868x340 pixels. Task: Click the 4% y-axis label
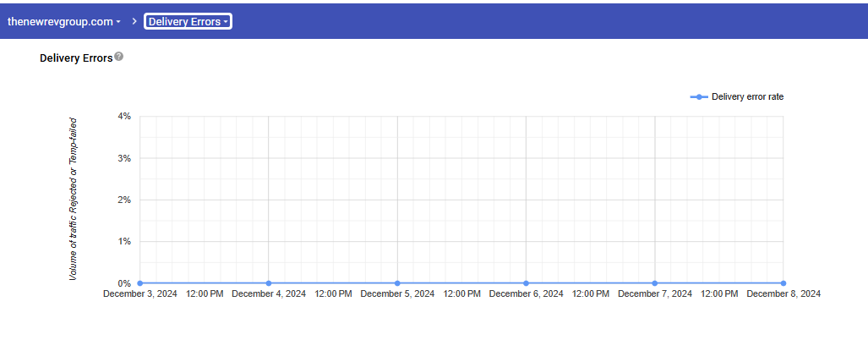[x=124, y=116]
